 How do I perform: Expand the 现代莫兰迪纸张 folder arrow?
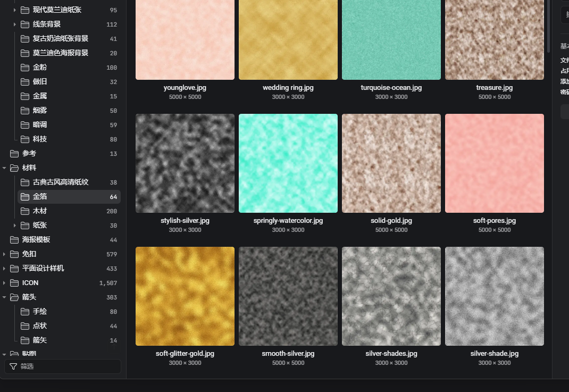tap(14, 10)
